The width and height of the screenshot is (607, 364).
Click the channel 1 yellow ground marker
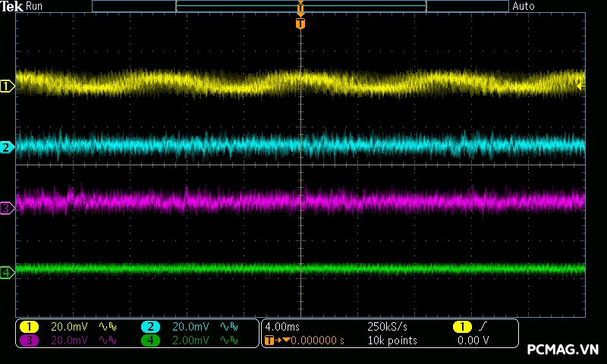[x=7, y=86]
